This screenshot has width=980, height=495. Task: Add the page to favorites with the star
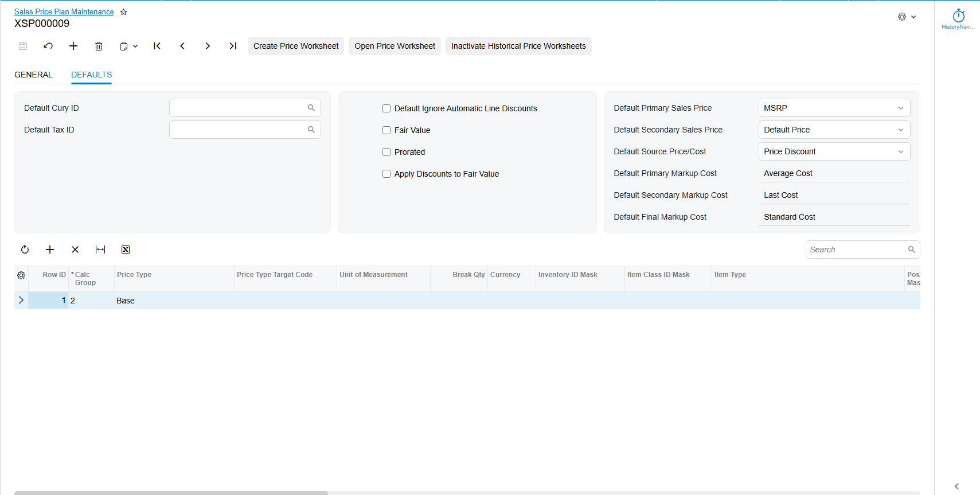coord(123,12)
